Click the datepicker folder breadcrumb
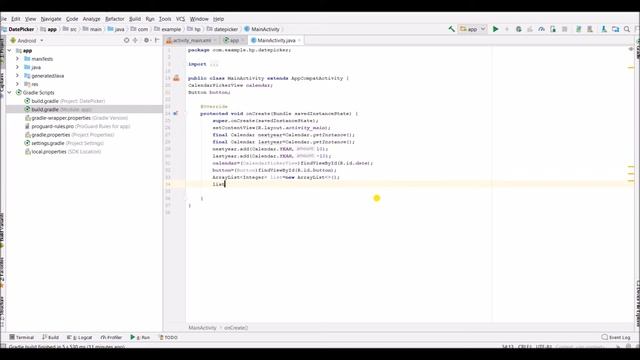The image size is (640, 360). tap(222, 29)
